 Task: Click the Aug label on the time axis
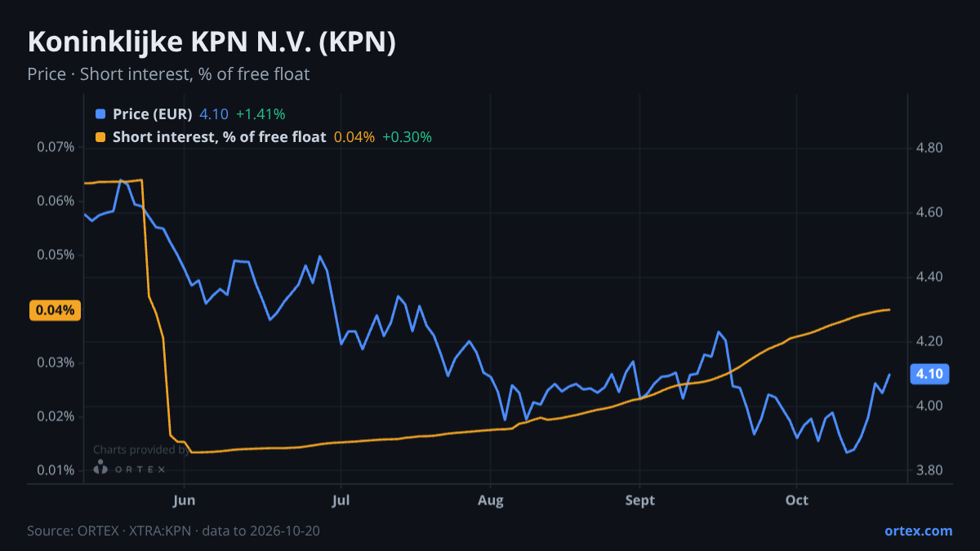coord(491,500)
